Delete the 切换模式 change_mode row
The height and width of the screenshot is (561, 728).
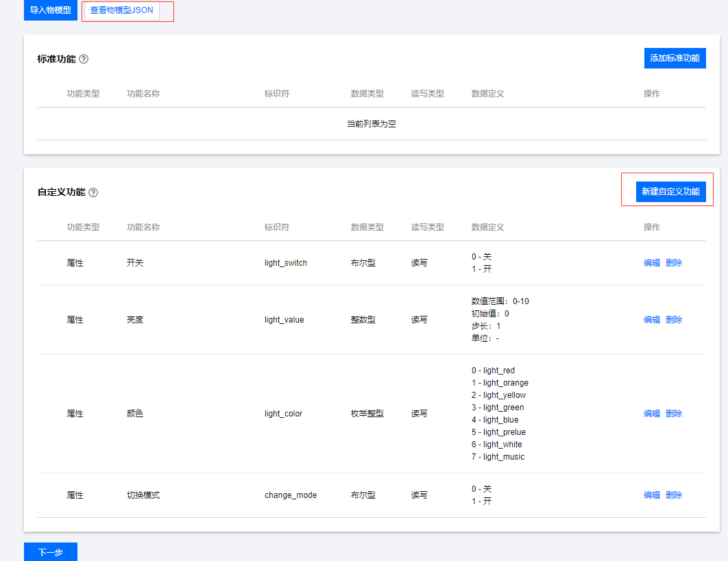(673, 495)
